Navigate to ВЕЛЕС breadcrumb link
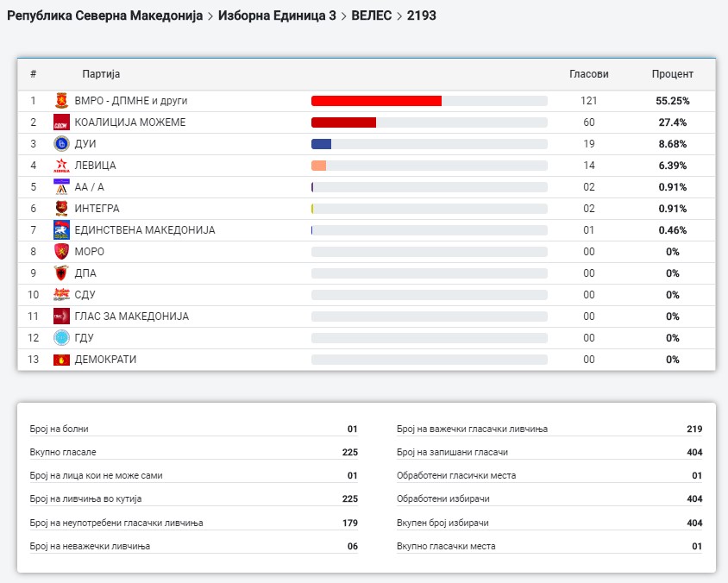This screenshot has height=583, width=728. click(x=371, y=16)
